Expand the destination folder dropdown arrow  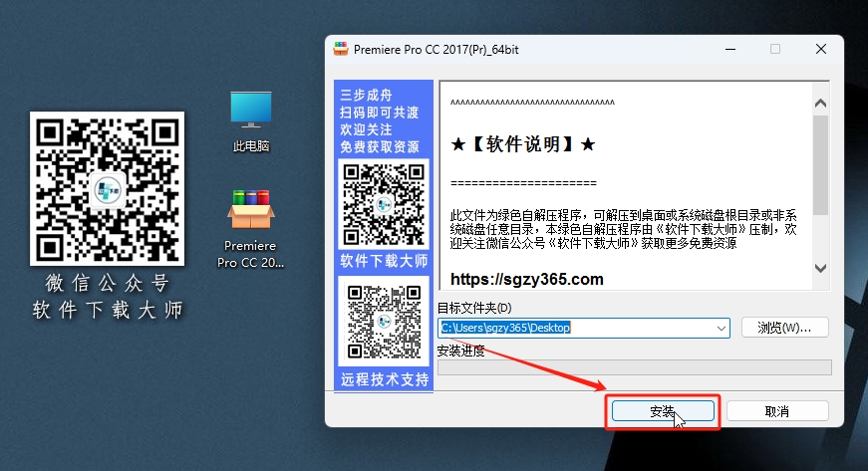721,329
